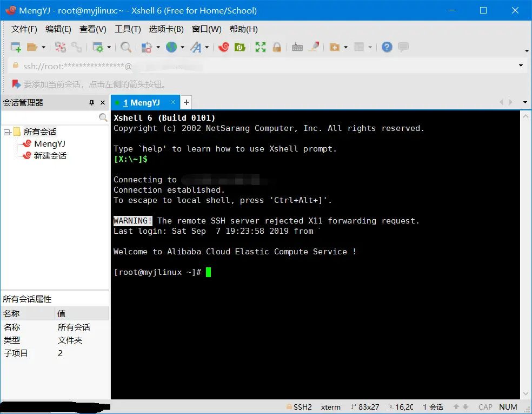Add a new tab with plus button
Image resolution: width=532 pixels, height=414 pixels.
click(x=187, y=102)
